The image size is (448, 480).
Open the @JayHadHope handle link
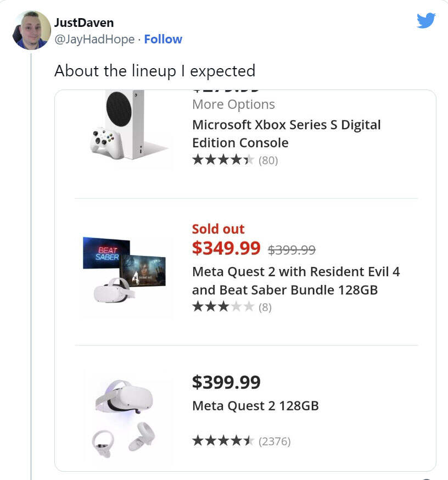click(94, 39)
